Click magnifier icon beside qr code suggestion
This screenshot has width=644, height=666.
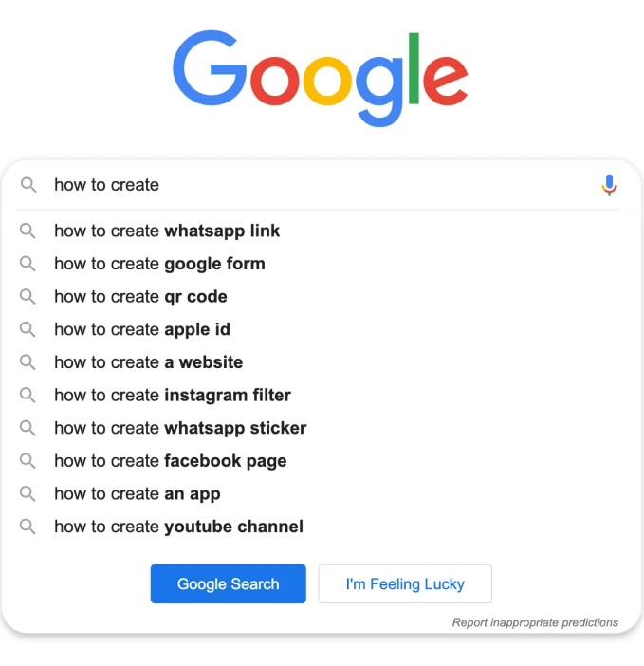pos(28,296)
